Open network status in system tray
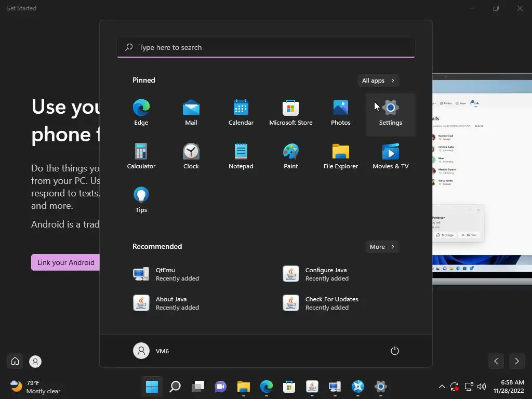 point(469,387)
